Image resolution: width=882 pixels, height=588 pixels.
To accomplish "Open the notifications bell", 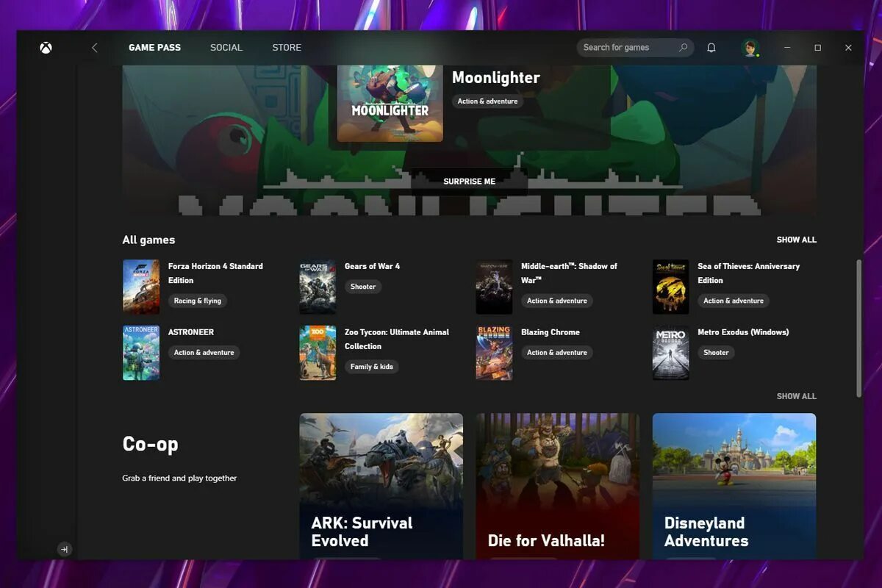I will click(x=711, y=48).
